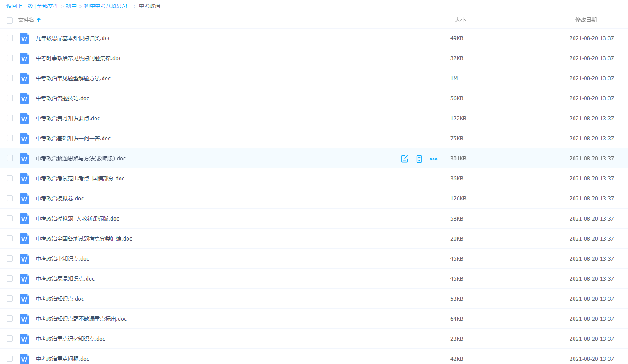Check the box for 中考政治复习知识要点.doc
The width and height of the screenshot is (628, 364).
pos(10,118)
